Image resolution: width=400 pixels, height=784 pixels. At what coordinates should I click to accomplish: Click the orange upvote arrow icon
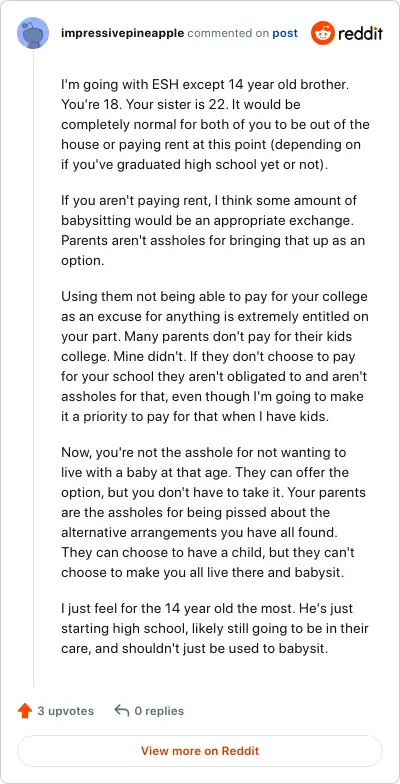tap(25, 710)
